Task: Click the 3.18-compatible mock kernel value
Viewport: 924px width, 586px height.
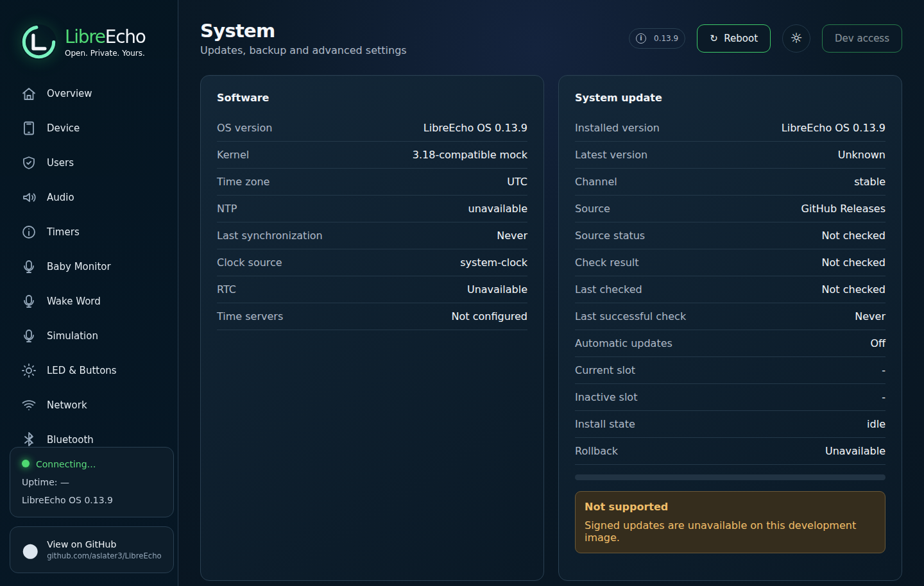Action: point(470,155)
